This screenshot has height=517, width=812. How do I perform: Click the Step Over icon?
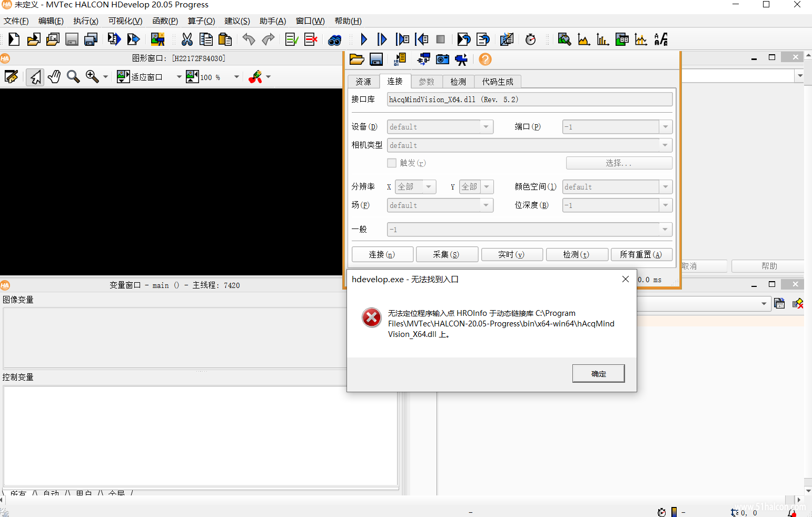[x=382, y=39]
